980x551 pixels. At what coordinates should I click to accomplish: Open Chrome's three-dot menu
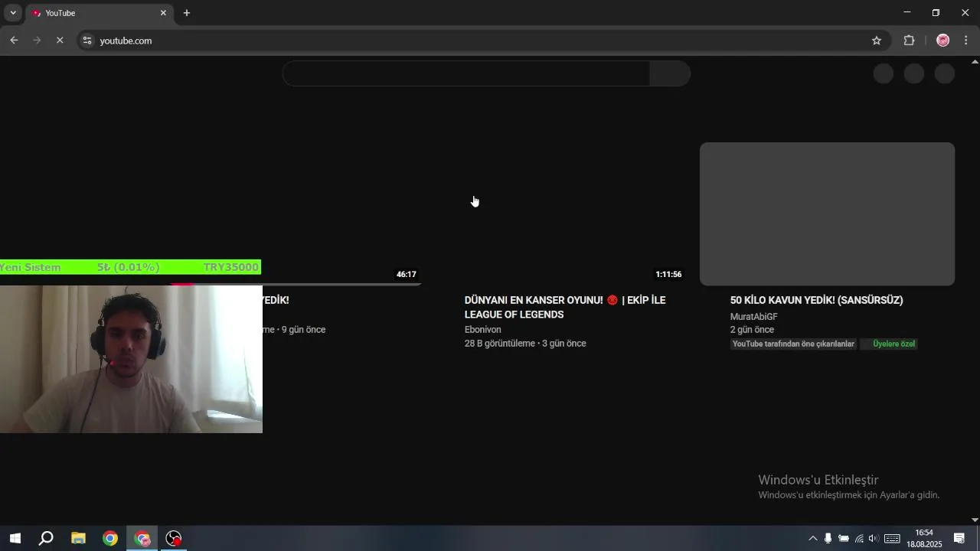coord(966,41)
